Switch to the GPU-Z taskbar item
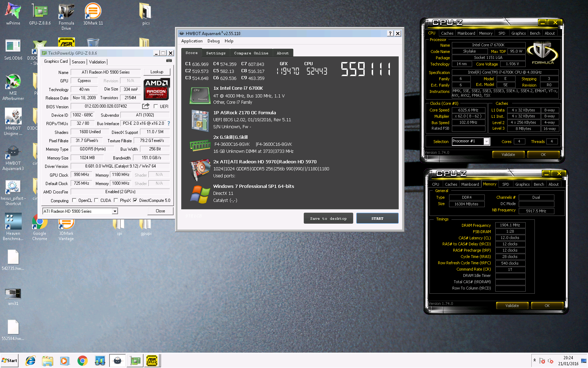The height and width of the screenshot is (368, 588). [x=135, y=360]
